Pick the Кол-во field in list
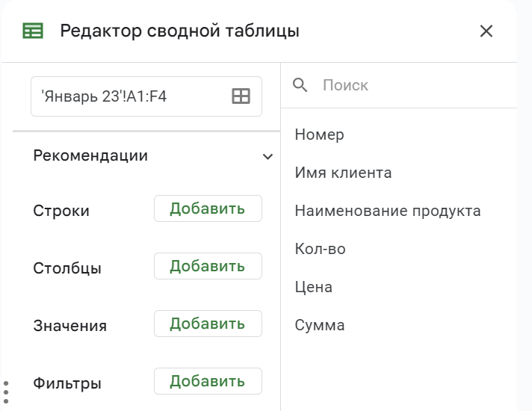 click(320, 250)
